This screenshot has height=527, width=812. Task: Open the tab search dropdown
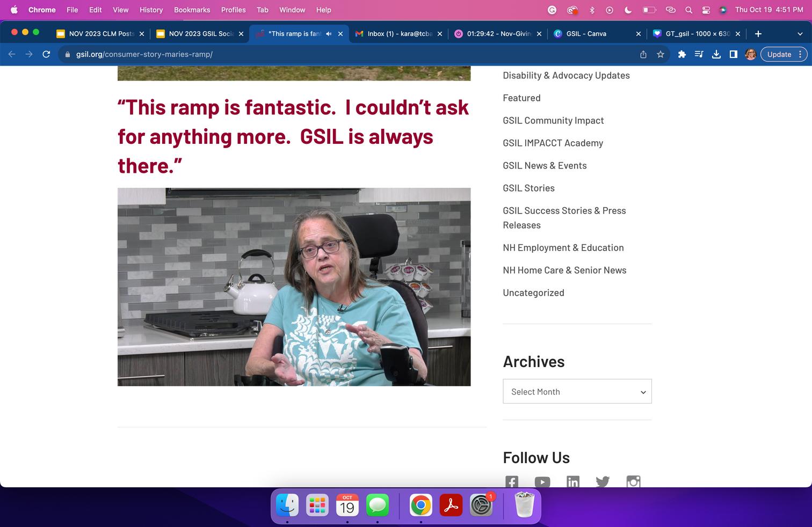coord(800,34)
